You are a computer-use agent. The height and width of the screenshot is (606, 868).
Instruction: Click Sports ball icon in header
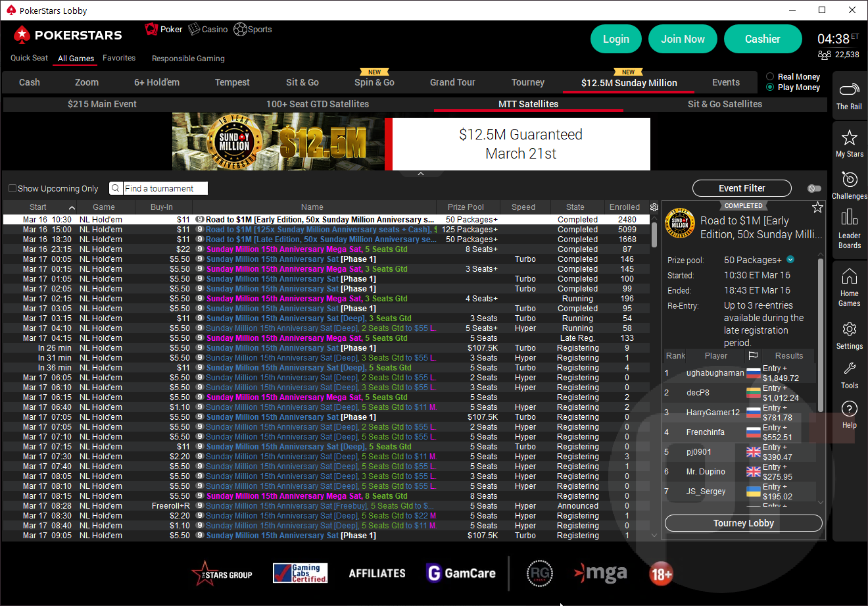click(240, 29)
